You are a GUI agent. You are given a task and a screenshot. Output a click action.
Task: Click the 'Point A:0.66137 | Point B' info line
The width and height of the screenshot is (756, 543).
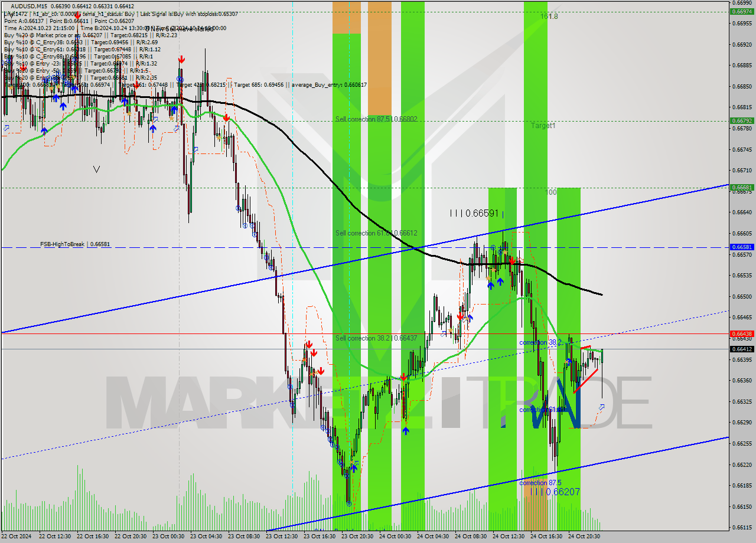tap(69, 21)
